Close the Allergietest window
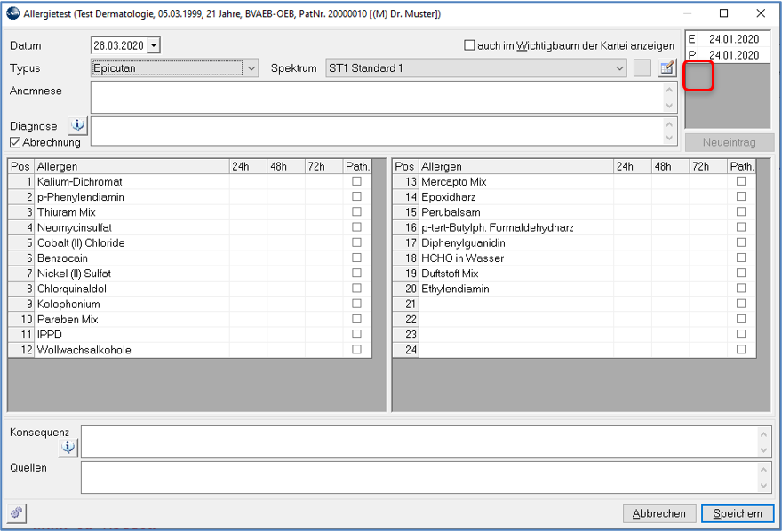This screenshot has width=782, height=532. pyautogui.click(x=761, y=13)
